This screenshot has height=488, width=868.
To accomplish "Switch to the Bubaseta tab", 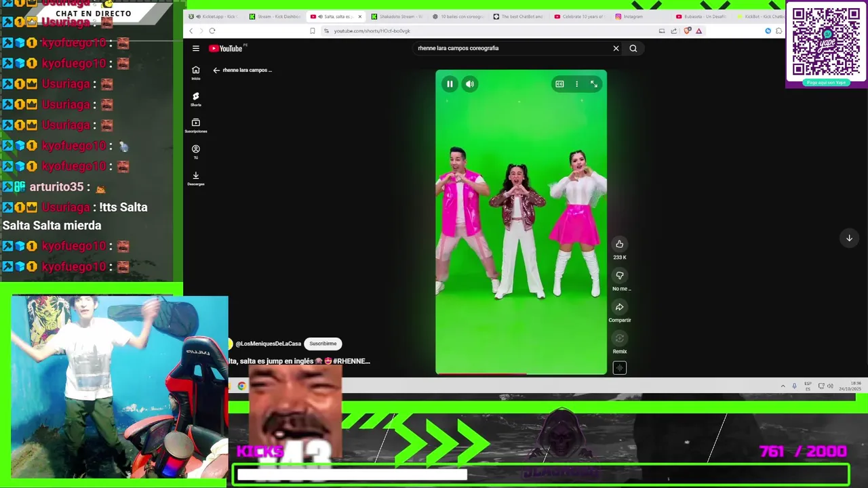I will (x=703, y=16).
